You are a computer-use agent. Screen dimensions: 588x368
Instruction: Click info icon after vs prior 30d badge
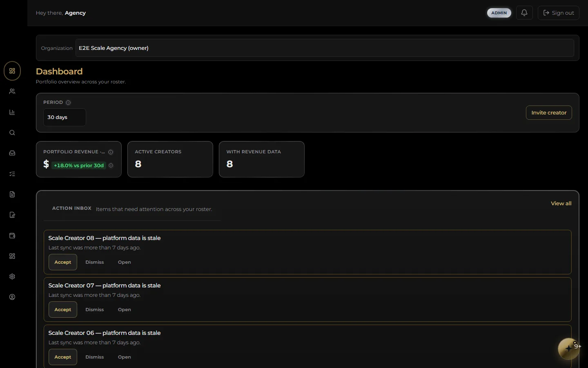coord(111,166)
